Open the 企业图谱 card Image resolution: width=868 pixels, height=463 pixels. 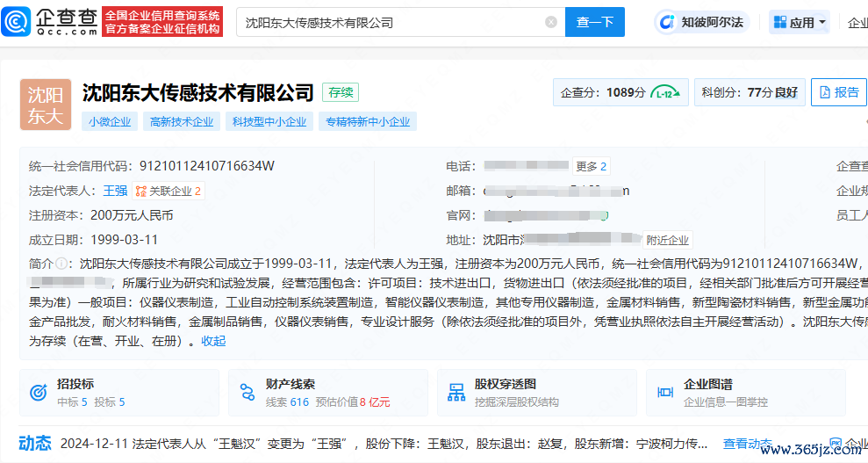click(746, 393)
